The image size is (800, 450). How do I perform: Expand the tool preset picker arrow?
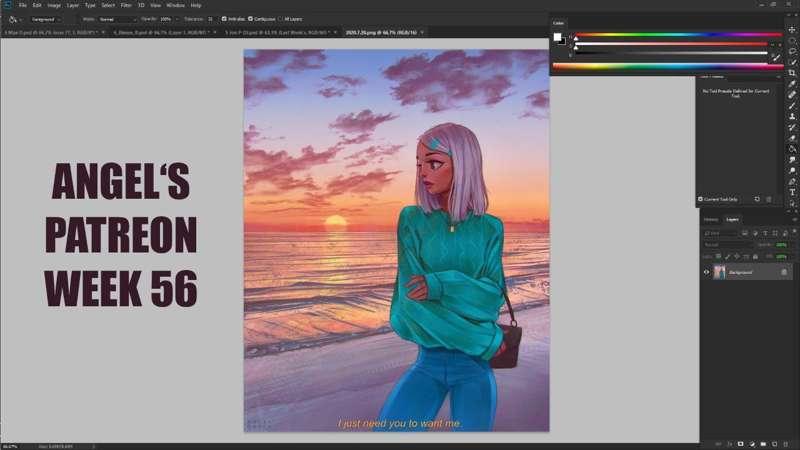(x=20, y=19)
